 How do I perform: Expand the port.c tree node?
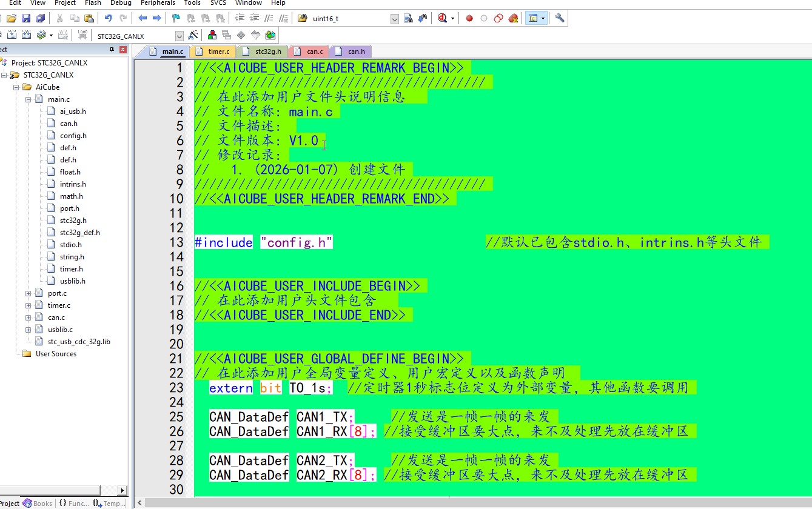click(x=28, y=293)
